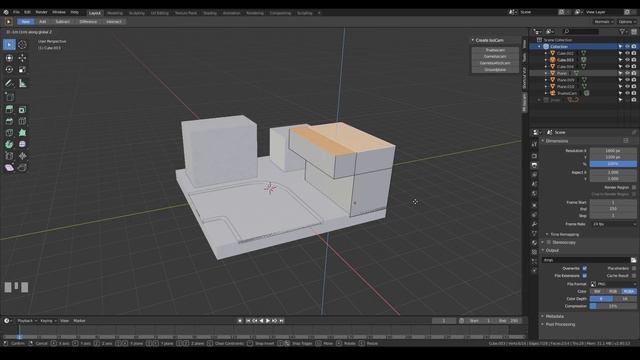Switch to the Shading workspace tab
Image resolution: width=640 pixels, height=360 pixels.
click(x=210, y=13)
